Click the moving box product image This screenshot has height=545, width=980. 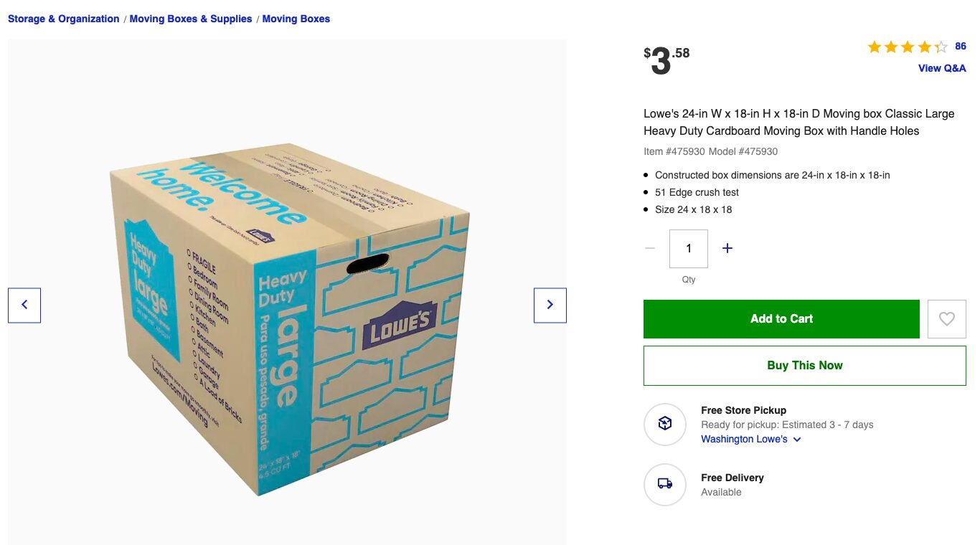coord(287,316)
